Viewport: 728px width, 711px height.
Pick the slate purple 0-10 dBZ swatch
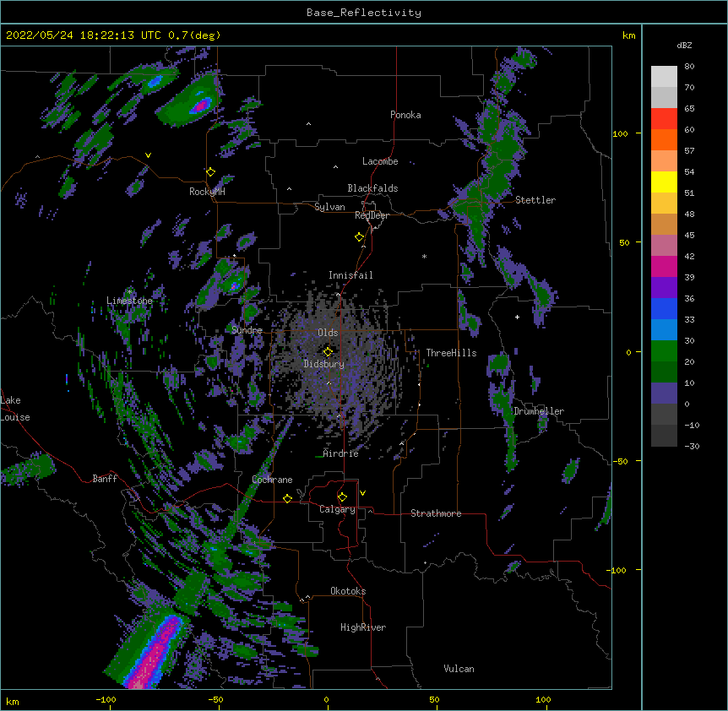click(x=664, y=393)
